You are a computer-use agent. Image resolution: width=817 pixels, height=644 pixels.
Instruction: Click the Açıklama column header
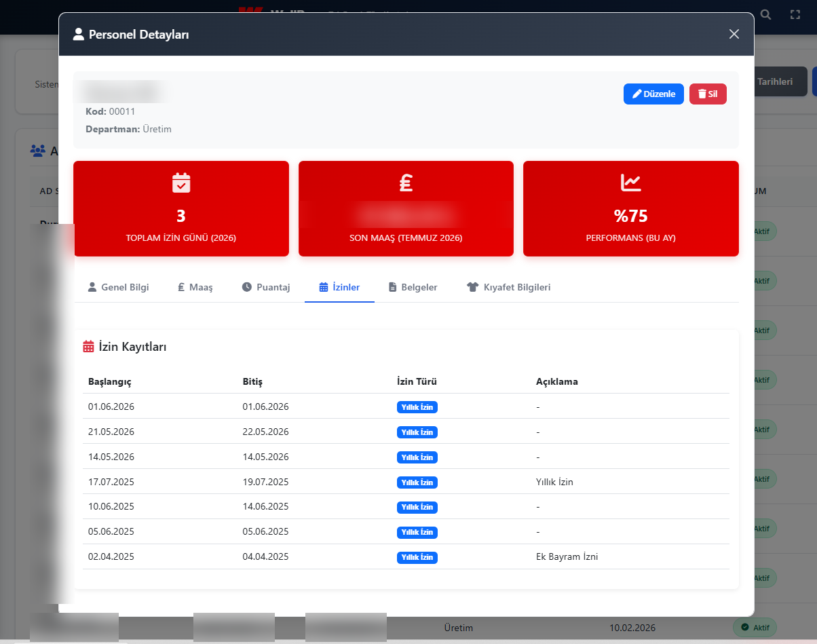tap(557, 381)
